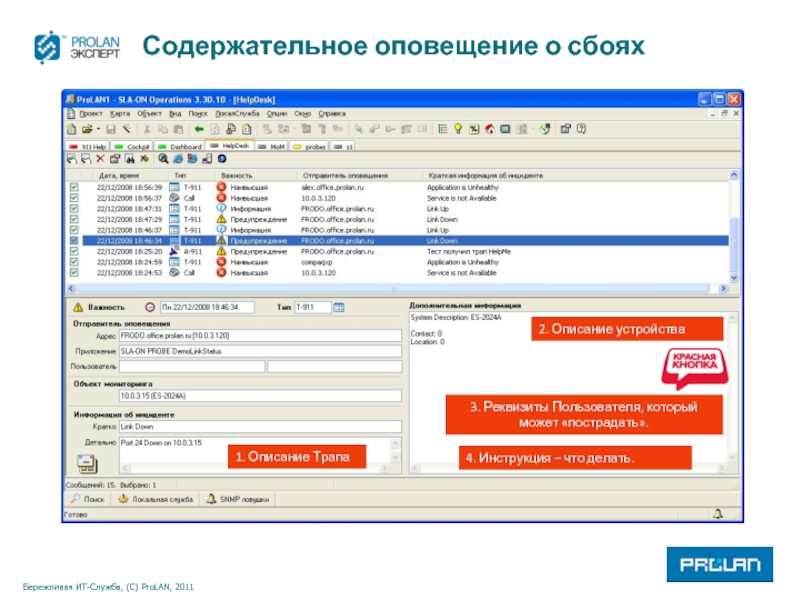Click the SNMP ловушки button
Screen dimensions: 800x600
[238, 498]
